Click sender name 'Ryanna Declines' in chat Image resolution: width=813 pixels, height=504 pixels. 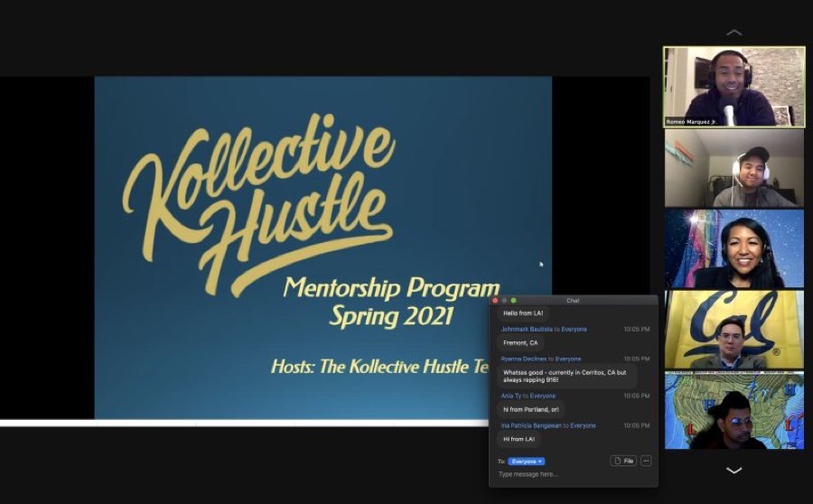[525, 359]
